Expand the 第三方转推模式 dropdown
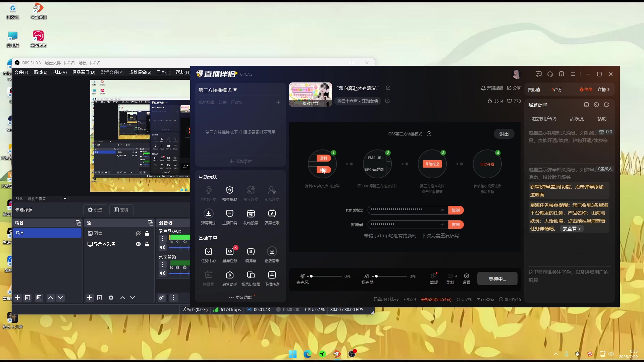 pos(235,90)
